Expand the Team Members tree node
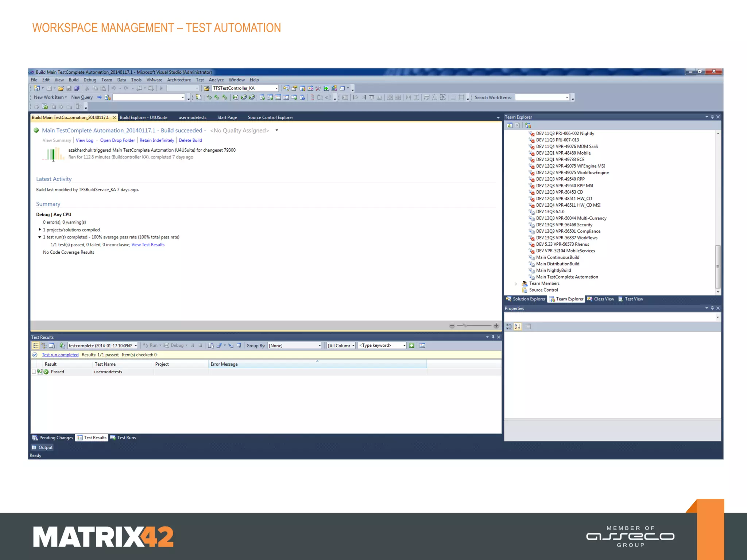This screenshot has width=747, height=560. (x=516, y=284)
